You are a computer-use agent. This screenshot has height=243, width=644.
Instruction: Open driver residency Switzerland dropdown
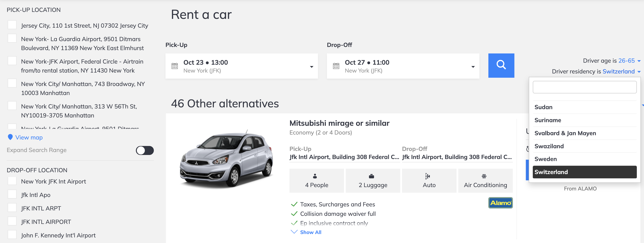(x=622, y=71)
